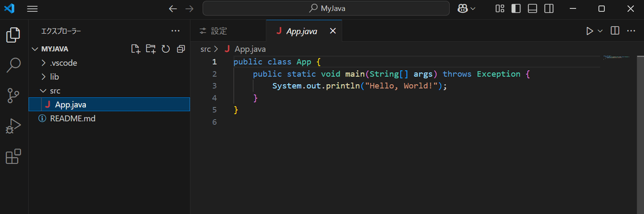The width and height of the screenshot is (644, 214).
Task: Run the Java program with the play button
Action: coord(590,31)
